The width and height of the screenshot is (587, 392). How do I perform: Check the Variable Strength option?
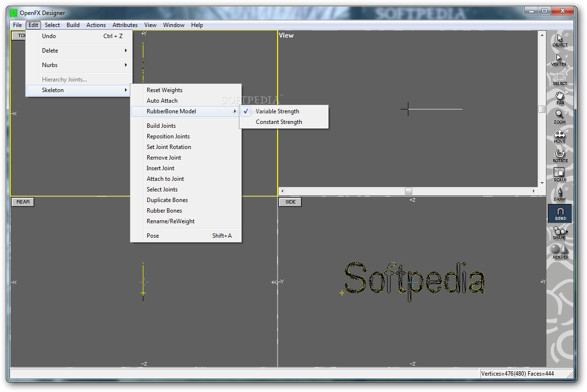coord(284,111)
